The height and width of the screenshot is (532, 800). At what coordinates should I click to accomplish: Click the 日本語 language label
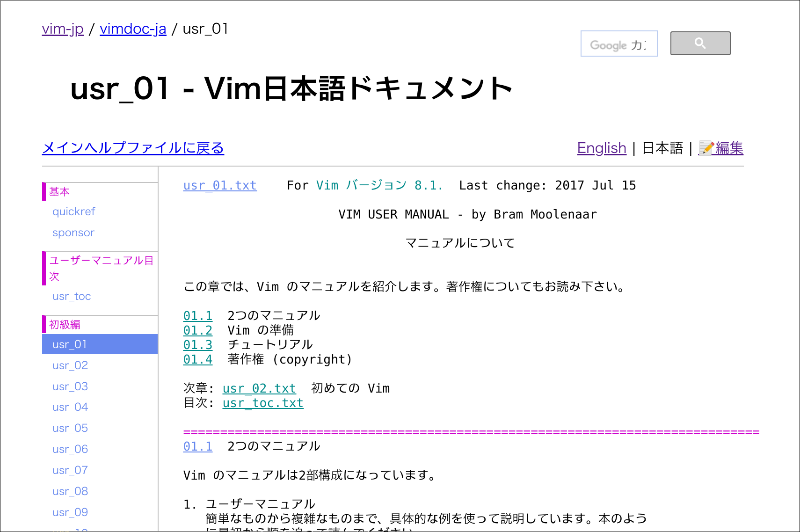662,148
